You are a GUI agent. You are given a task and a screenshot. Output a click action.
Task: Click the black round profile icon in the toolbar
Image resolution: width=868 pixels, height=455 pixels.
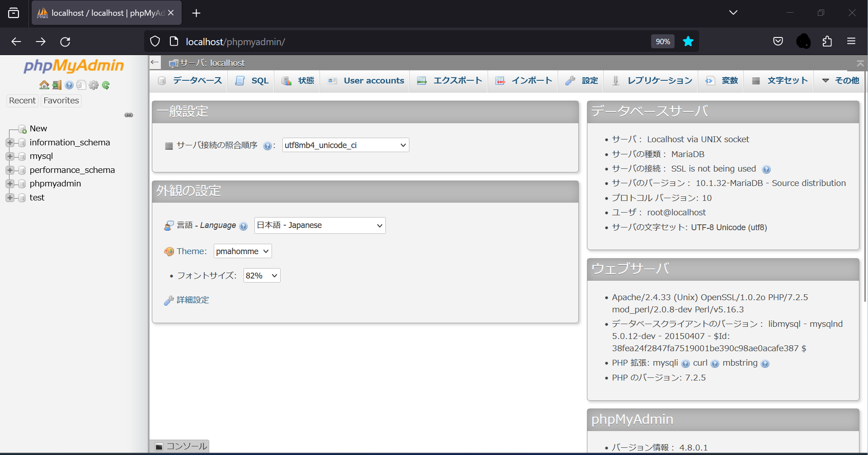(x=803, y=42)
